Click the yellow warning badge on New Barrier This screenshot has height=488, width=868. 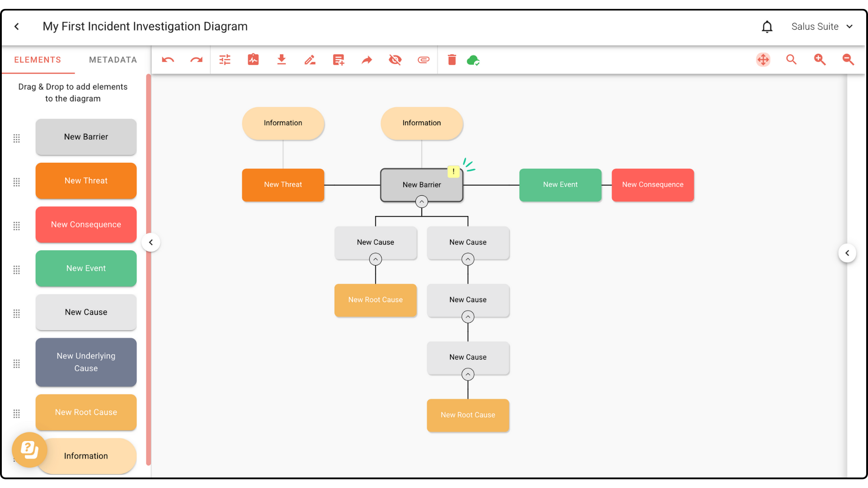pyautogui.click(x=453, y=172)
